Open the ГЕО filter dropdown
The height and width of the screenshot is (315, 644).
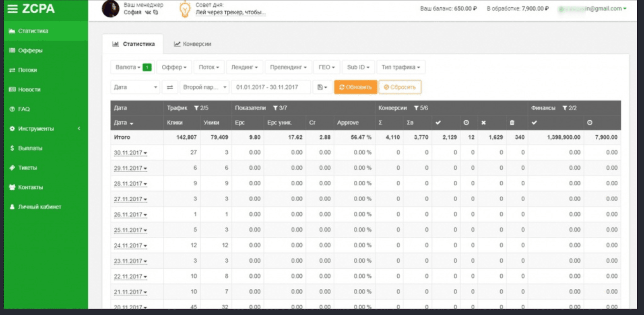tap(326, 67)
